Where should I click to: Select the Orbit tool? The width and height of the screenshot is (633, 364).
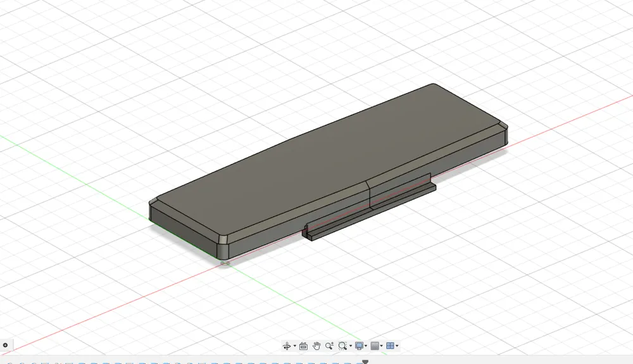[287, 346]
